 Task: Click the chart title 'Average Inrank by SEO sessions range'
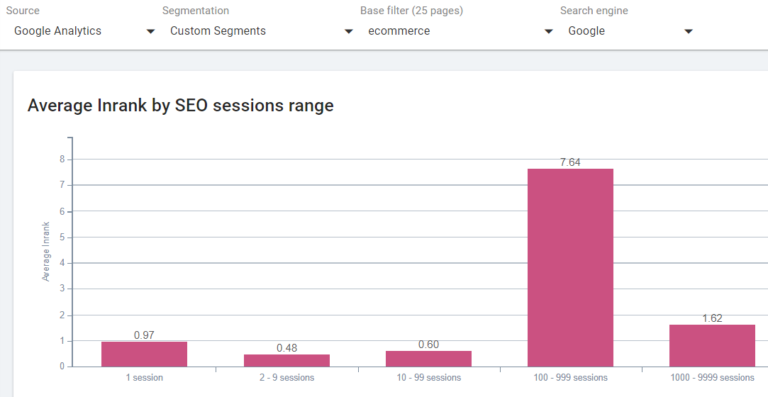click(x=180, y=105)
